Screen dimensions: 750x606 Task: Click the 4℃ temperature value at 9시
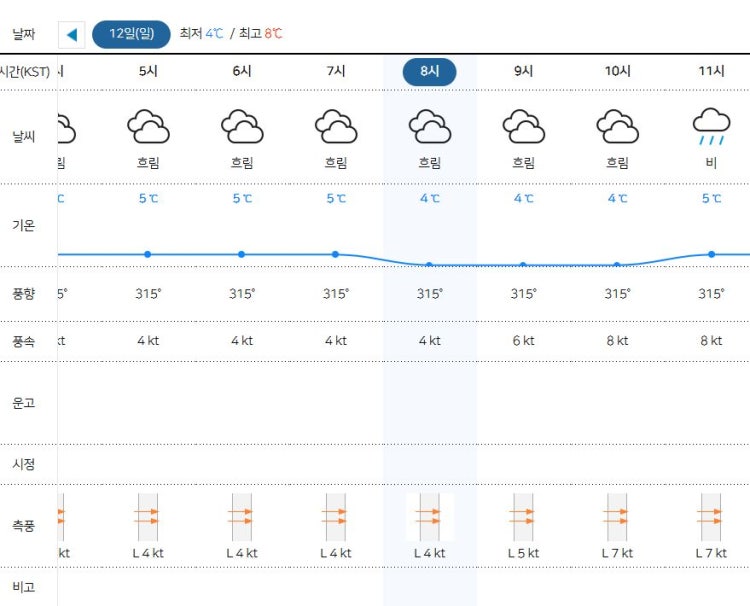tap(523, 198)
